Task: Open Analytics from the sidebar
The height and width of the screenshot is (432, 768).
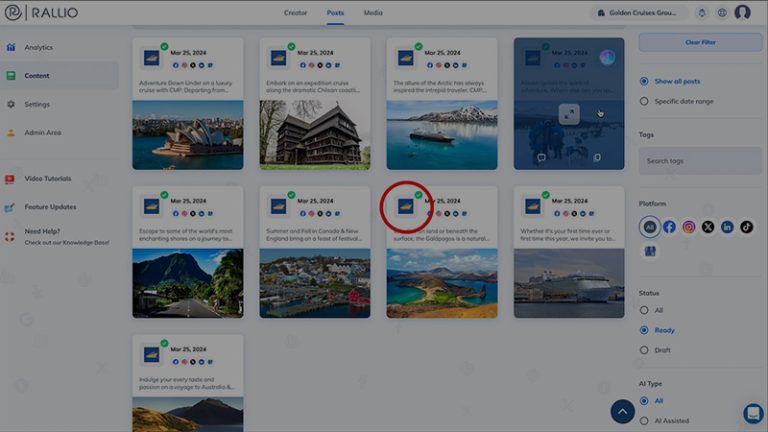Action: [x=38, y=47]
